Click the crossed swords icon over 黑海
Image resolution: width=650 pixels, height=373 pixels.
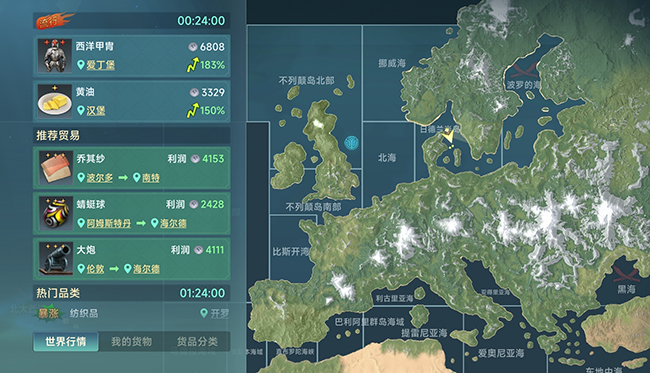[626, 273]
